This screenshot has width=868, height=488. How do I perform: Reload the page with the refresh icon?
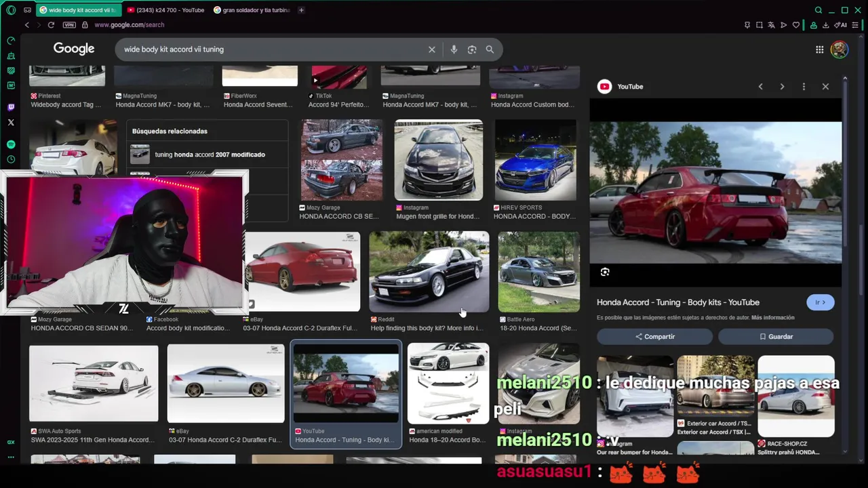tap(51, 25)
